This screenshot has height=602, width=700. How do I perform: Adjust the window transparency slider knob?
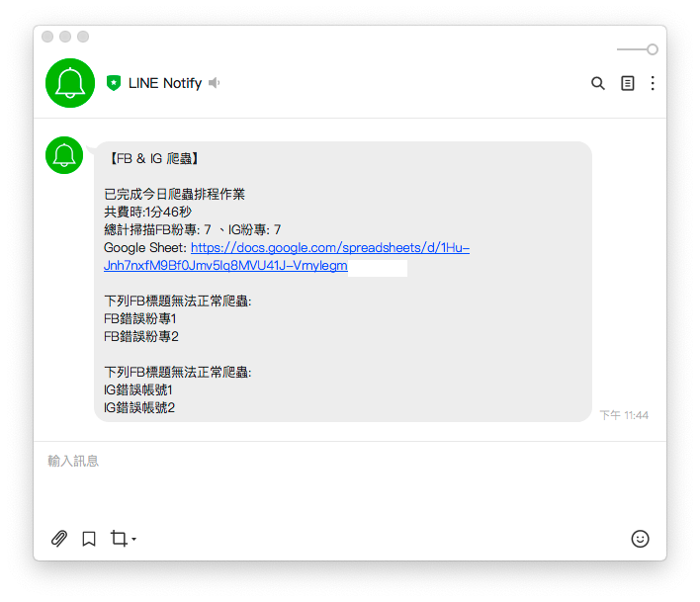click(x=653, y=49)
